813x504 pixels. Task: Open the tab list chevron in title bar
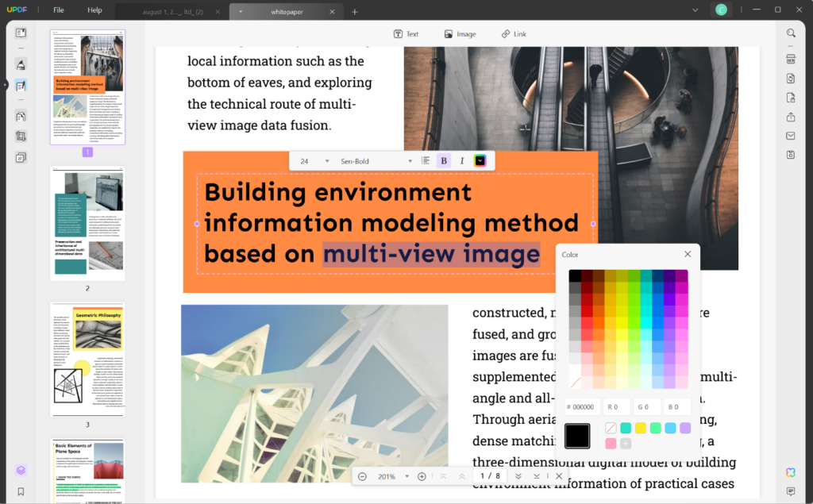695,10
